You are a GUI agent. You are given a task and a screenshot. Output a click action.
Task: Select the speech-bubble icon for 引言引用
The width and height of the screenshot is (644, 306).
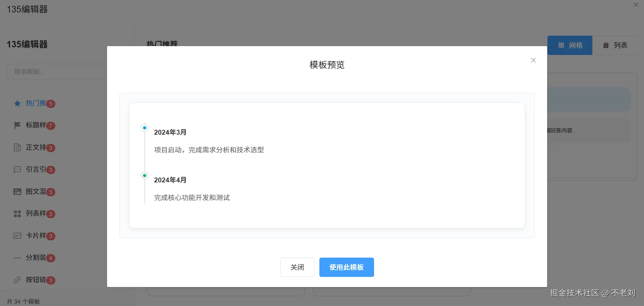click(x=17, y=170)
